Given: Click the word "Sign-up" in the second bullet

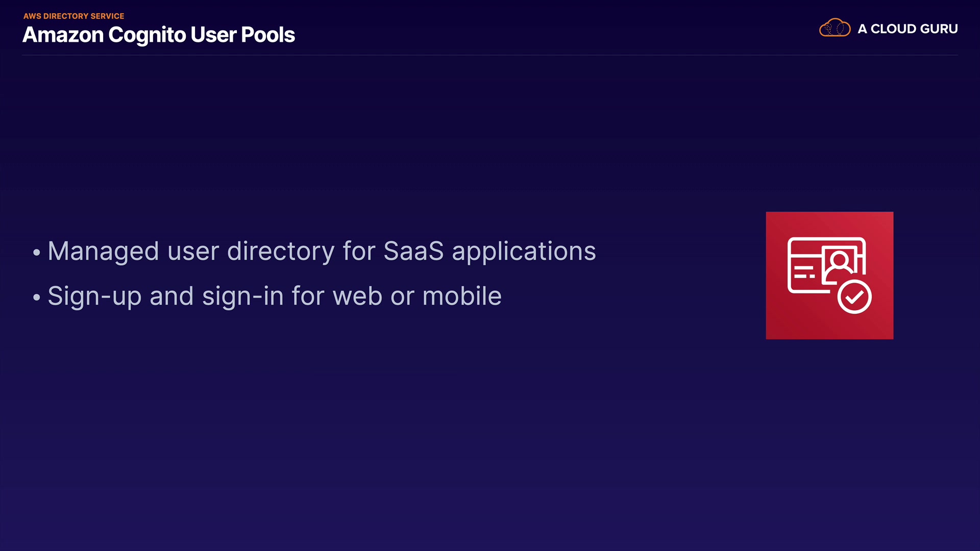Looking at the screenshot, I should tap(94, 296).
